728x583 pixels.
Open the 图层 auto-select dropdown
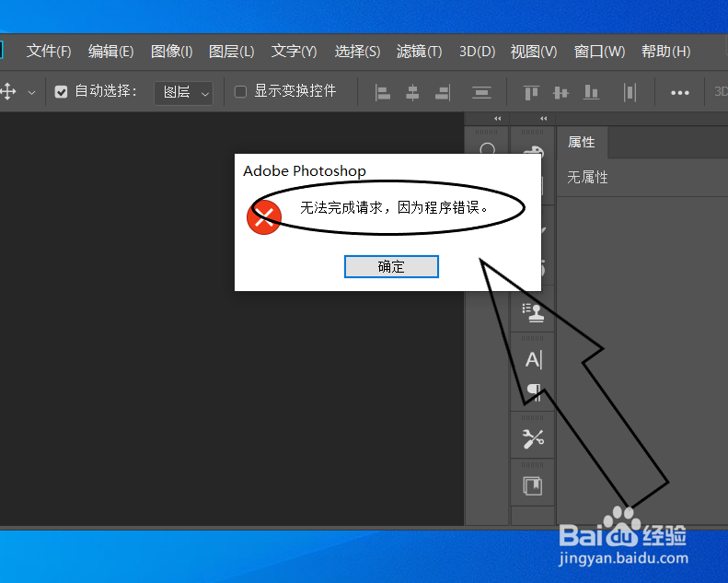[183, 93]
